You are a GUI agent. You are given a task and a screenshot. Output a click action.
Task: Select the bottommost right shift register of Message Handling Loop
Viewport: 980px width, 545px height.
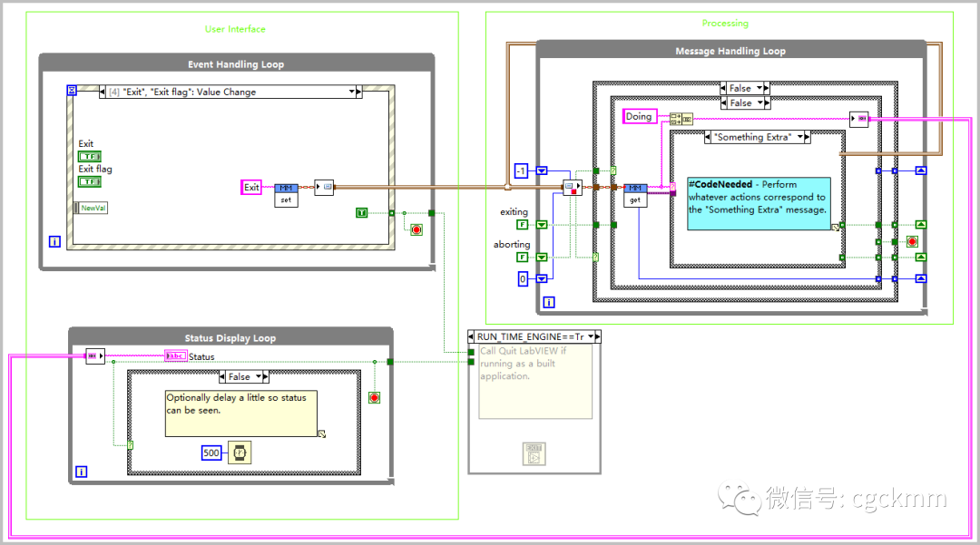[x=921, y=278]
